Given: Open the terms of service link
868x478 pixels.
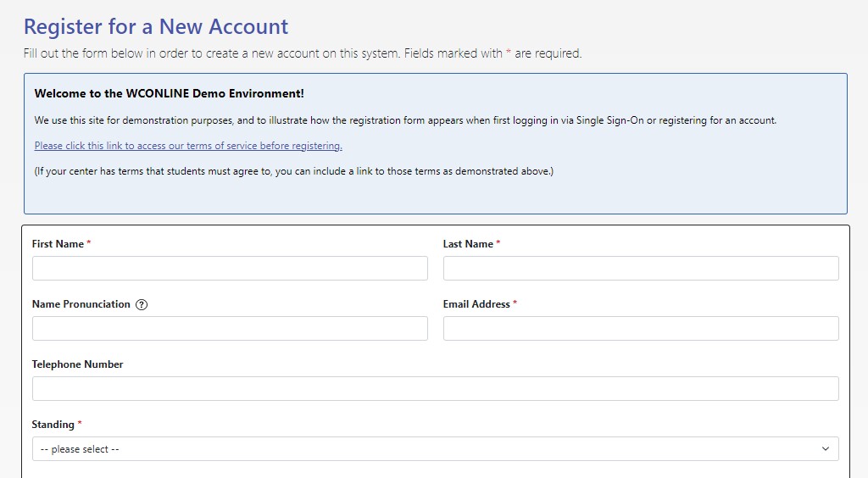Looking at the screenshot, I should click(188, 146).
